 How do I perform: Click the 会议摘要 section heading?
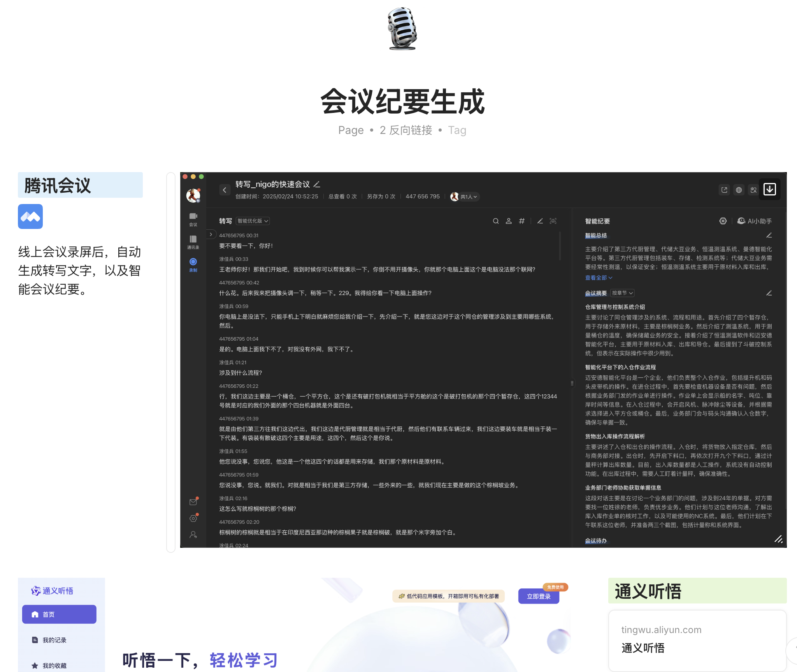click(596, 293)
